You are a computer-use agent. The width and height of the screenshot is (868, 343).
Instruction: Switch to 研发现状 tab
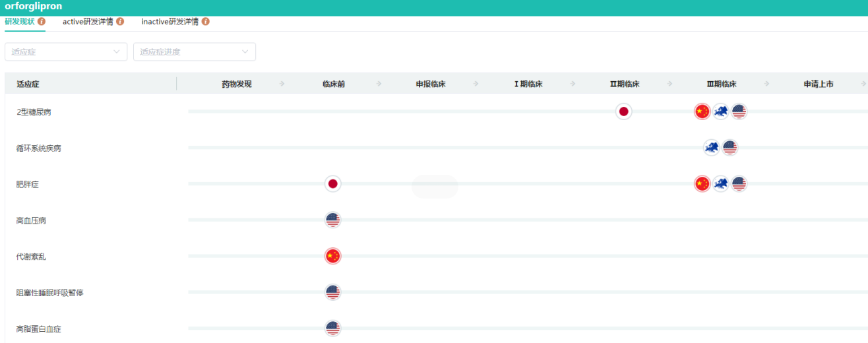[x=20, y=22]
